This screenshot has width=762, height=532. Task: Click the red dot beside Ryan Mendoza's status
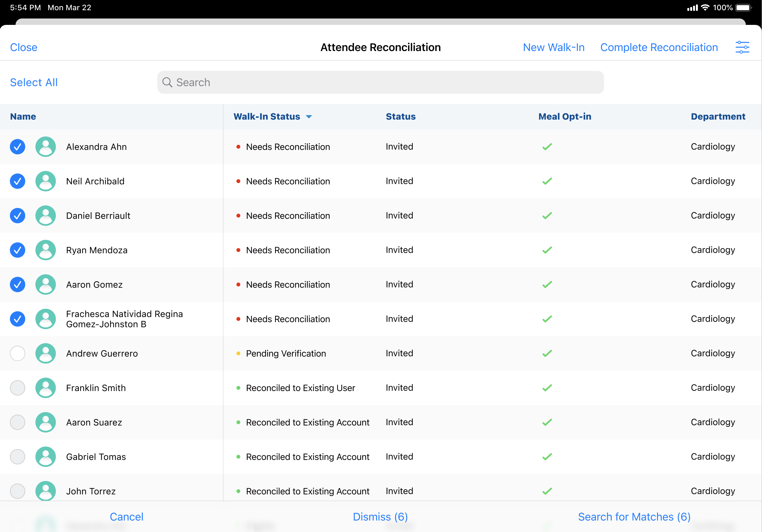click(238, 250)
